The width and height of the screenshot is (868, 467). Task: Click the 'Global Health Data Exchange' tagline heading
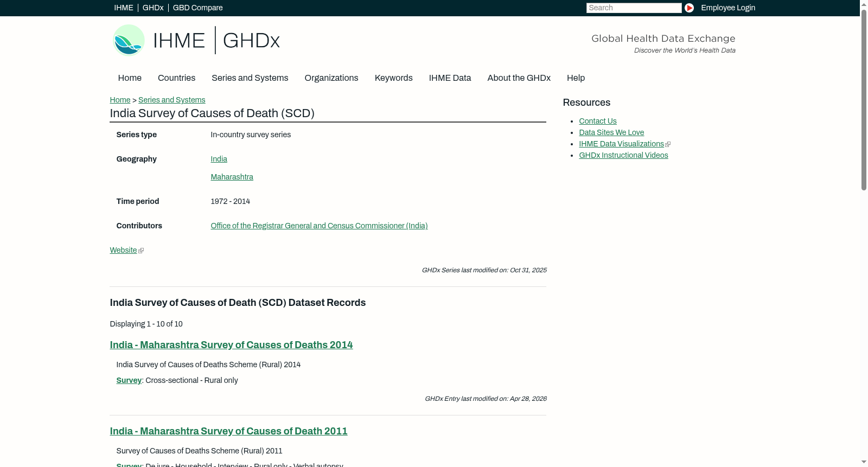[x=663, y=39]
